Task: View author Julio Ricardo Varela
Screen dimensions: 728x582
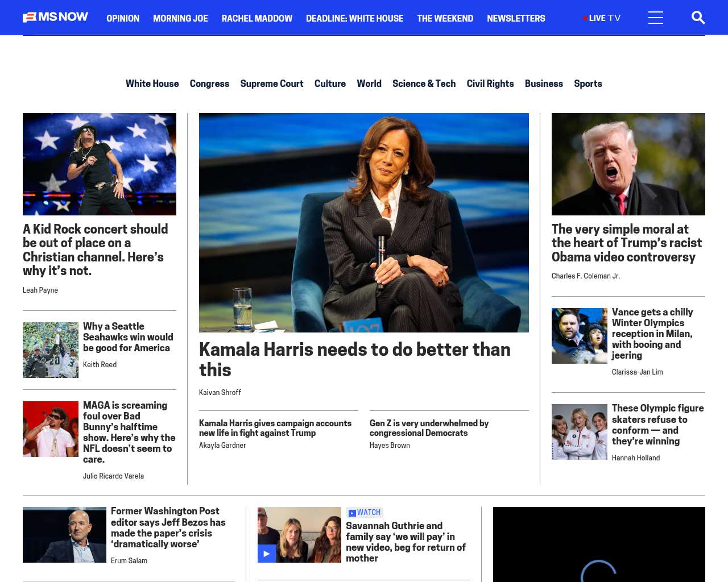Action: [x=113, y=476]
